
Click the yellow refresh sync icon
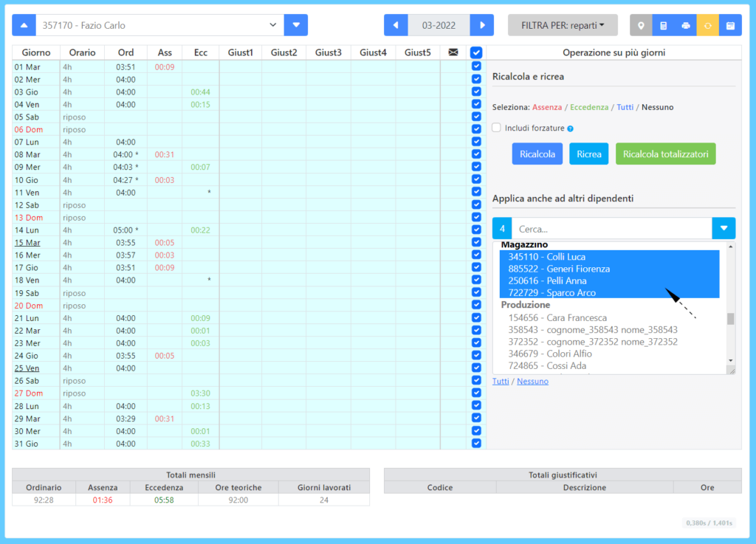[708, 26]
